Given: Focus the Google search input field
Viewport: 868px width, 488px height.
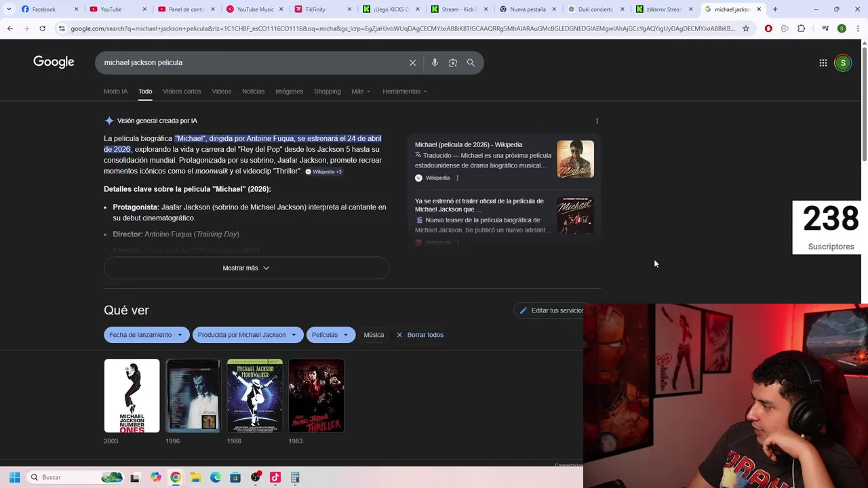Looking at the screenshot, I should tap(251, 62).
